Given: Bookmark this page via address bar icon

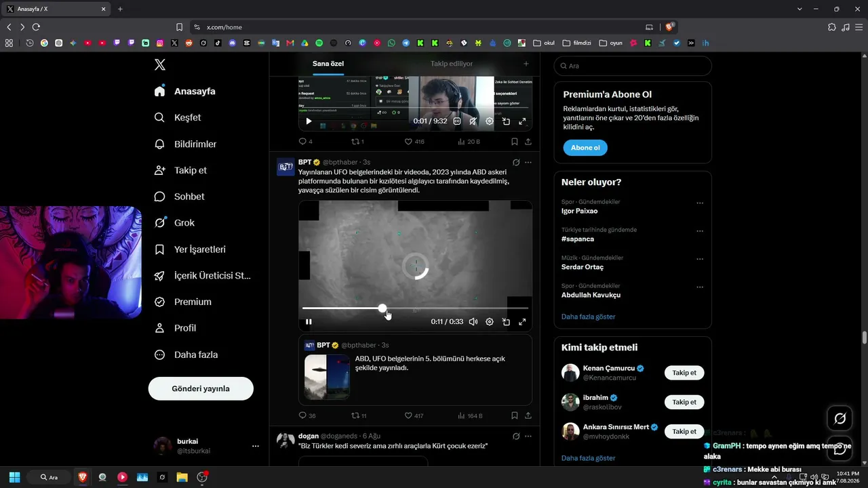Looking at the screenshot, I should (179, 27).
